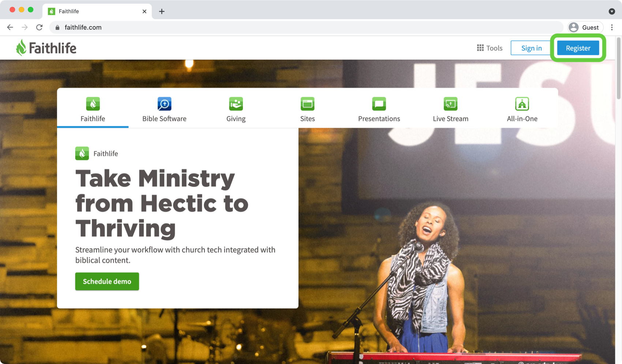The width and height of the screenshot is (622, 364).
Task: Open the Bible Software product icon
Action: pyautogui.click(x=164, y=104)
